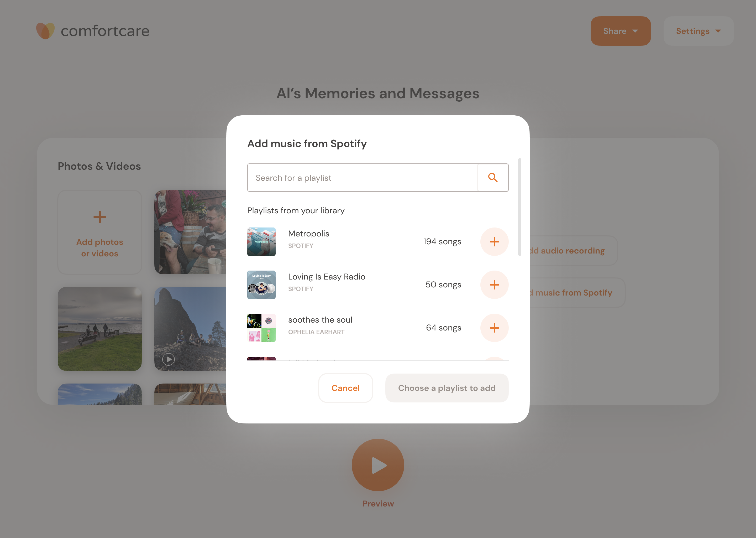Click the playlist list scrollbar
The image size is (756, 538).
point(519,207)
